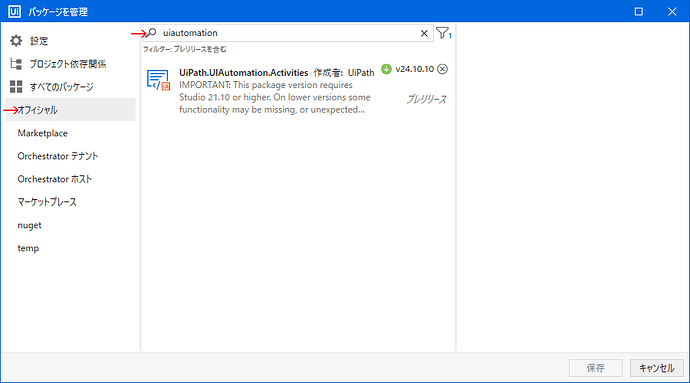Click the キャンセル button
The image size is (690, 383).
coord(657,368)
